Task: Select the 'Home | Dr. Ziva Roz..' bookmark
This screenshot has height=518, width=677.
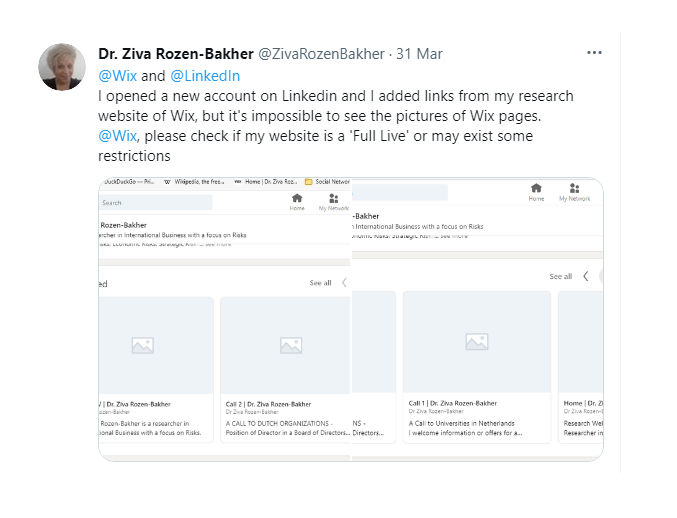Action: (266, 182)
